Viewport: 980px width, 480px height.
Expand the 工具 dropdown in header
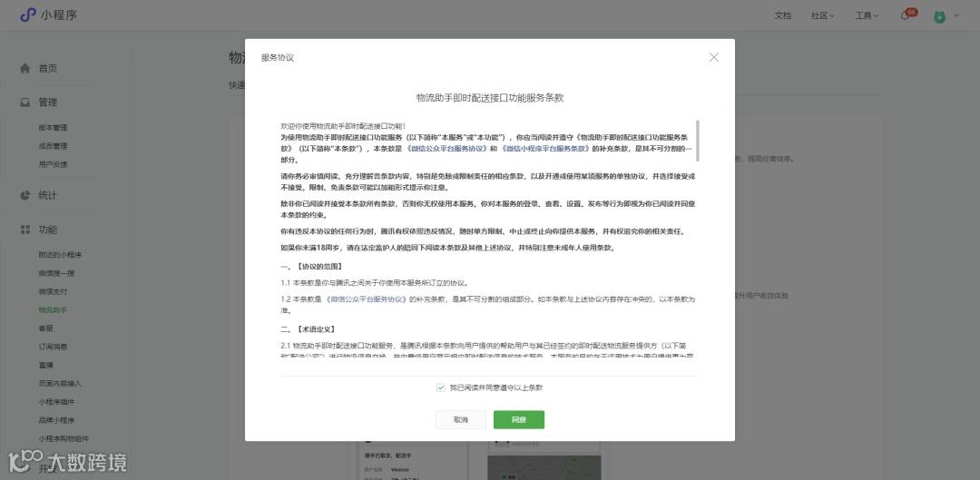[x=867, y=15]
